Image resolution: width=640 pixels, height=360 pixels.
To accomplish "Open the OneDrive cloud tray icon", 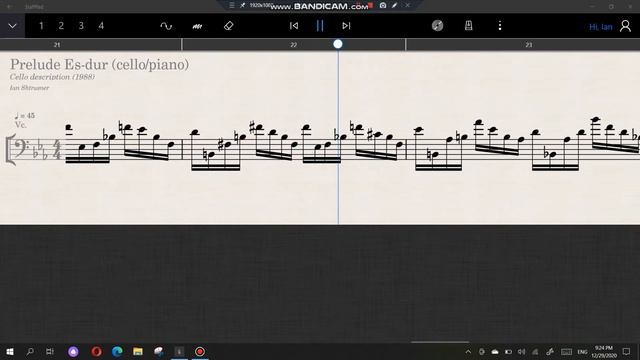I will [x=495, y=352].
